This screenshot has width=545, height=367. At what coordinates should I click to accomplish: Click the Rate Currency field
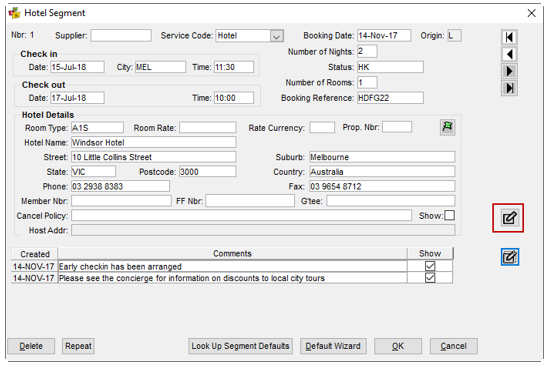pos(322,128)
